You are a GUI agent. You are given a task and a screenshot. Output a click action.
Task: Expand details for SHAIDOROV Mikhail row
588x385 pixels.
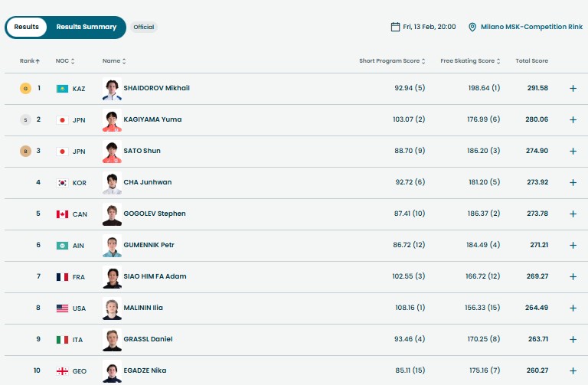pos(573,88)
